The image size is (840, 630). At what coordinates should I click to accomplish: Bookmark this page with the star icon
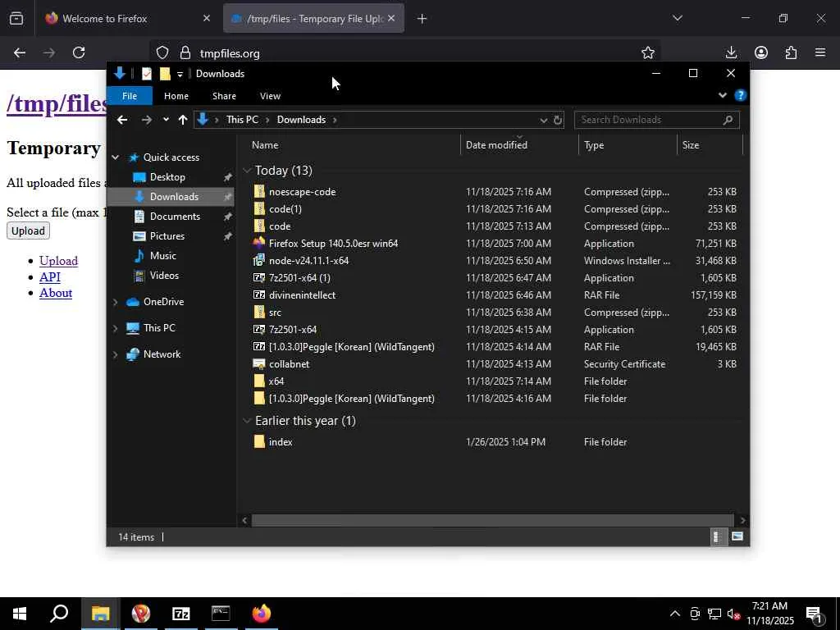pyautogui.click(x=648, y=52)
